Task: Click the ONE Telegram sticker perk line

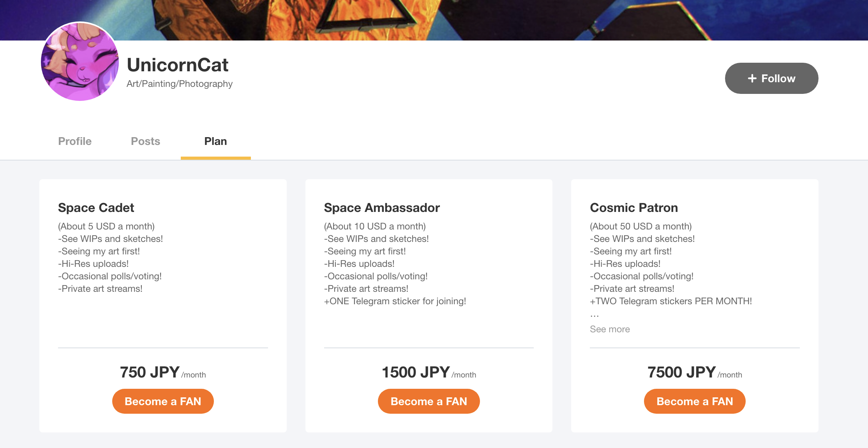Action: pos(395,301)
